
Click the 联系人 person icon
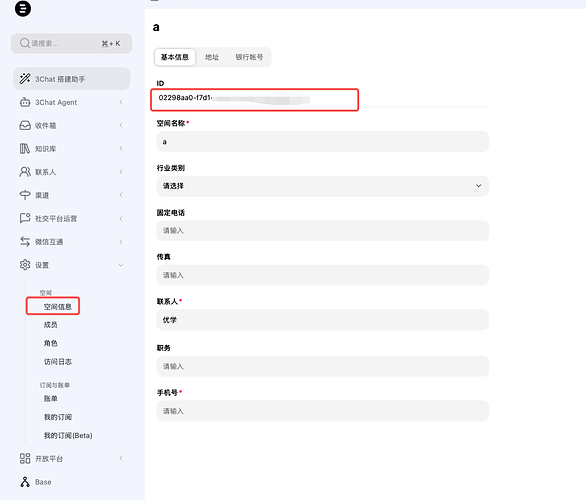coord(25,172)
